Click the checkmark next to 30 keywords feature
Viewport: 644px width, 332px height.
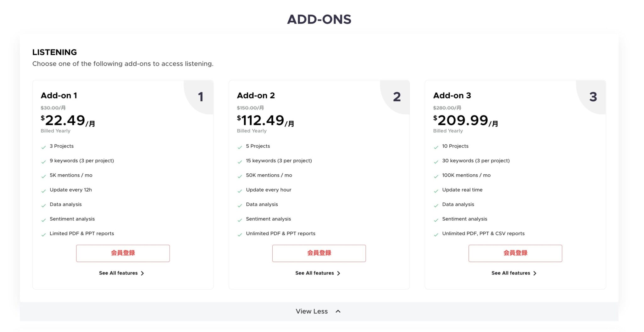[x=436, y=161]
